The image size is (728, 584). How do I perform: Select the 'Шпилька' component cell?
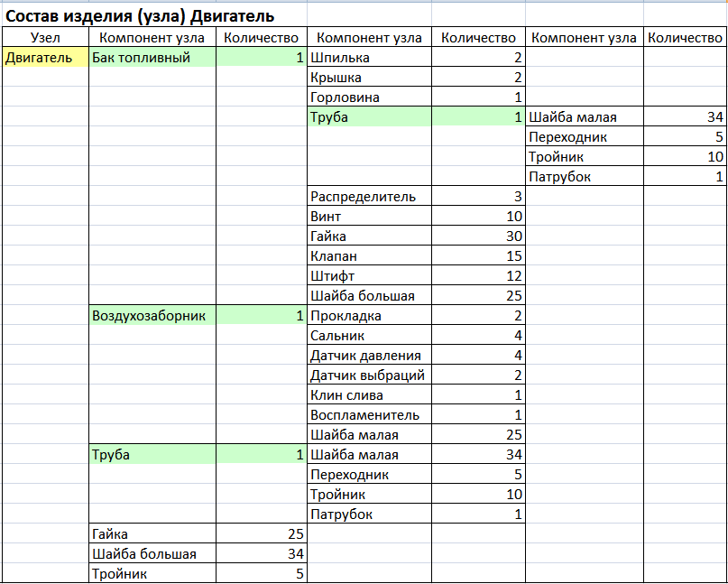point(369,58)
